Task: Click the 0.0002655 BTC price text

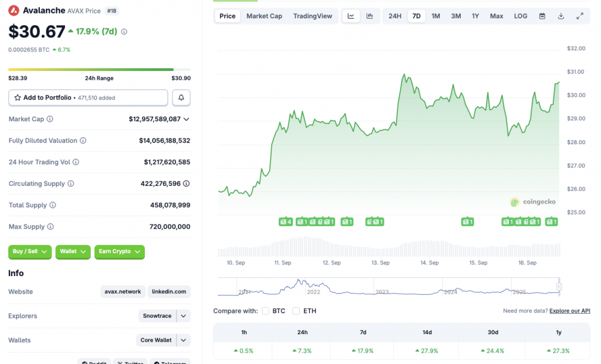Action: pos(29,50)
